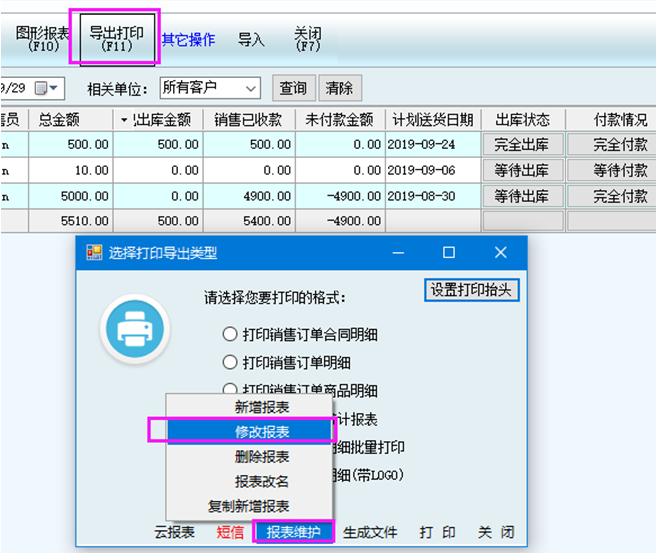This screenshot has height=553, width=656.
Task: Click the 导出打印 (F11) toolbar button
Action: (x=116, y=38)
